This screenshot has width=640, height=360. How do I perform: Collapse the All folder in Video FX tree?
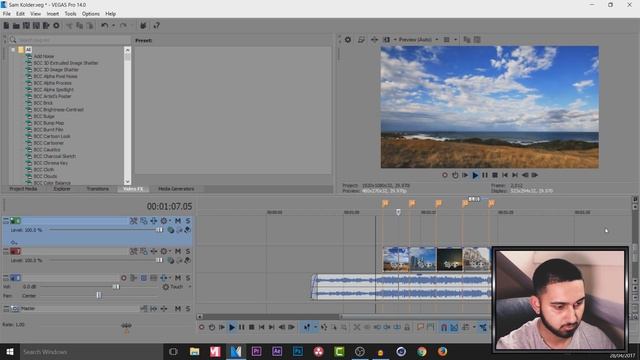(x=13, y=50)
